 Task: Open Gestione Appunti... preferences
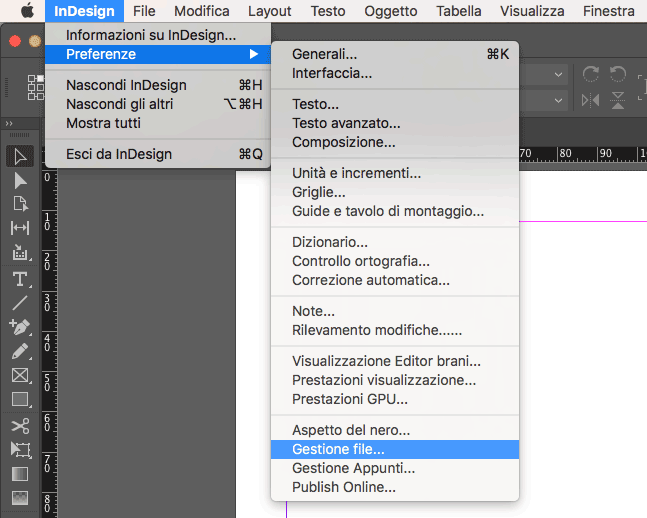tap(395, 468)
